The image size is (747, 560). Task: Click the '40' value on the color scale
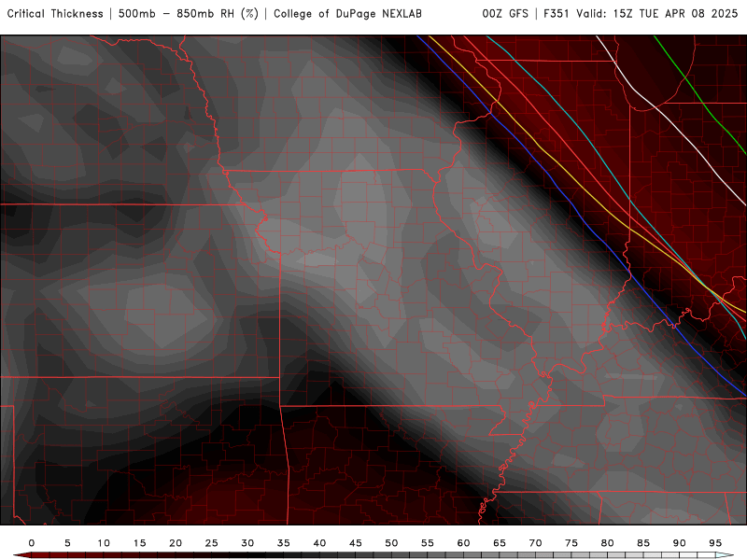pos(319,543)
